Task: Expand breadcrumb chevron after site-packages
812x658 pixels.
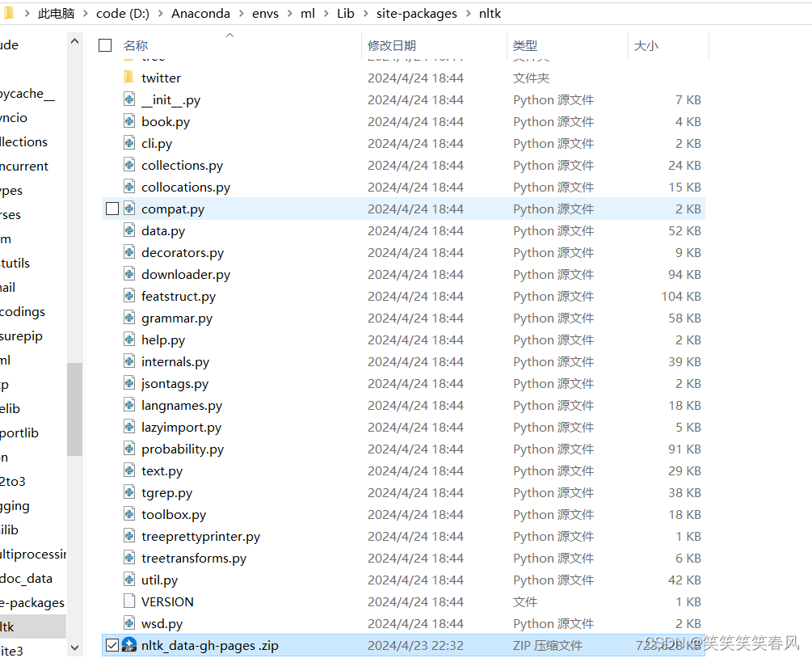Action: click(468, 14)
